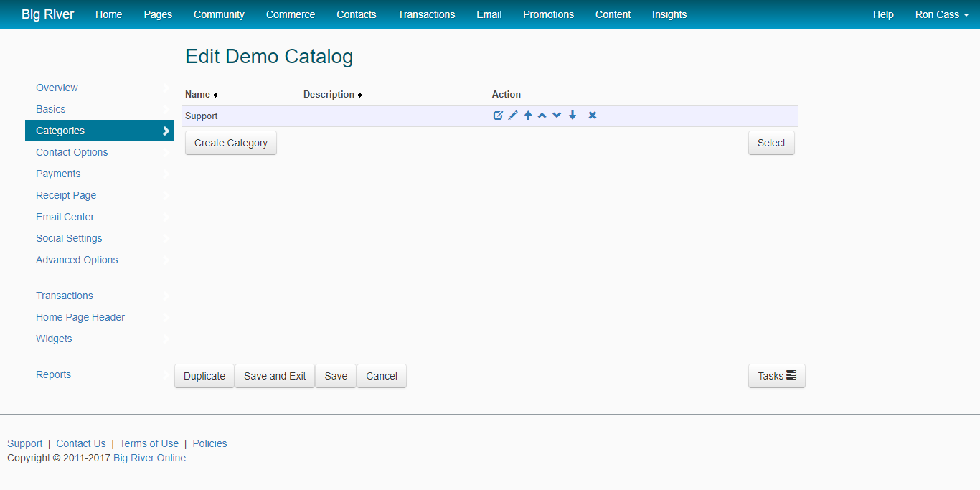Click the Support category name cell
Viewport: 980px width, 490px height.
point(202,116)
